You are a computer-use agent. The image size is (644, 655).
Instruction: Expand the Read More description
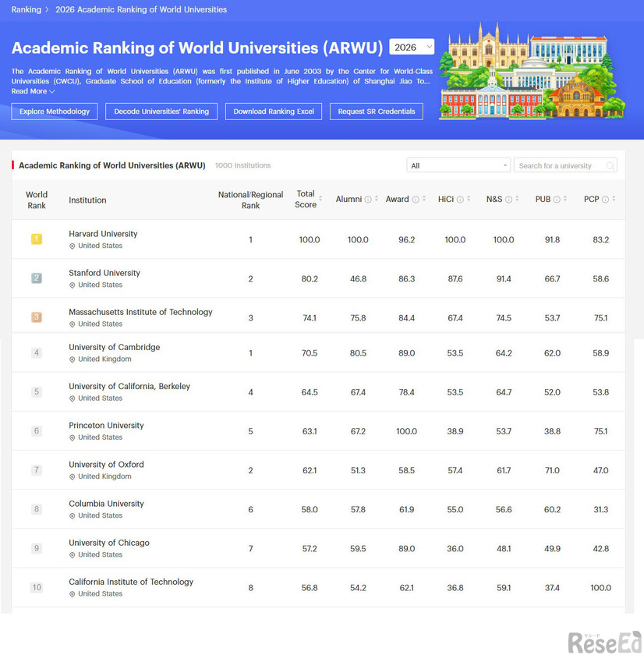(x=33, y=91)
